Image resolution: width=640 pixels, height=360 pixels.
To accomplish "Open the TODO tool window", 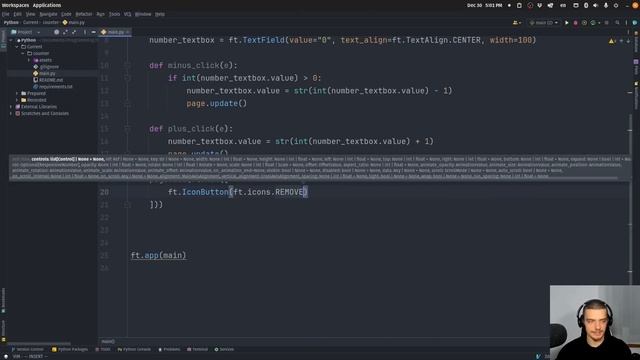I will [102, 349].
